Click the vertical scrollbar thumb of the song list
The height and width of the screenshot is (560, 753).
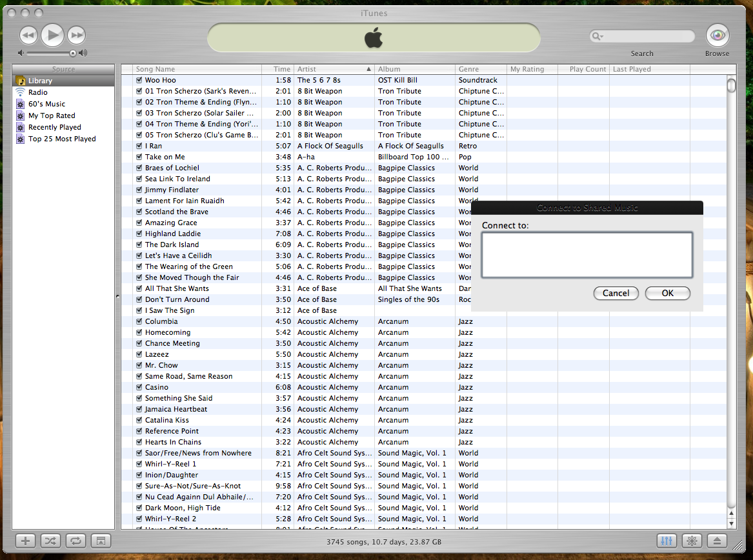[732, 85]
